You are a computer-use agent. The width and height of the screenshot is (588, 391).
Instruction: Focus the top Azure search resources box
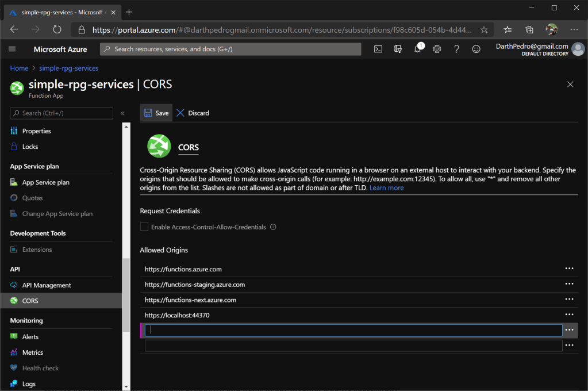click(230, 49)
